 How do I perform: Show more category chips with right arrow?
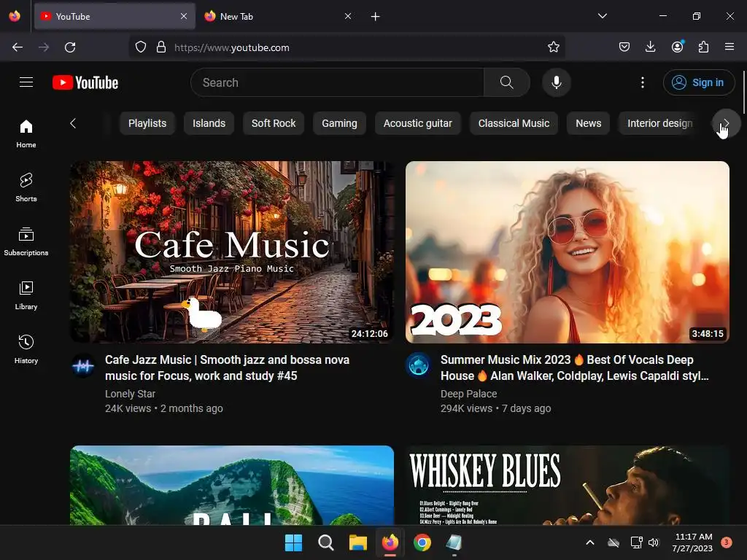point(726,123)
